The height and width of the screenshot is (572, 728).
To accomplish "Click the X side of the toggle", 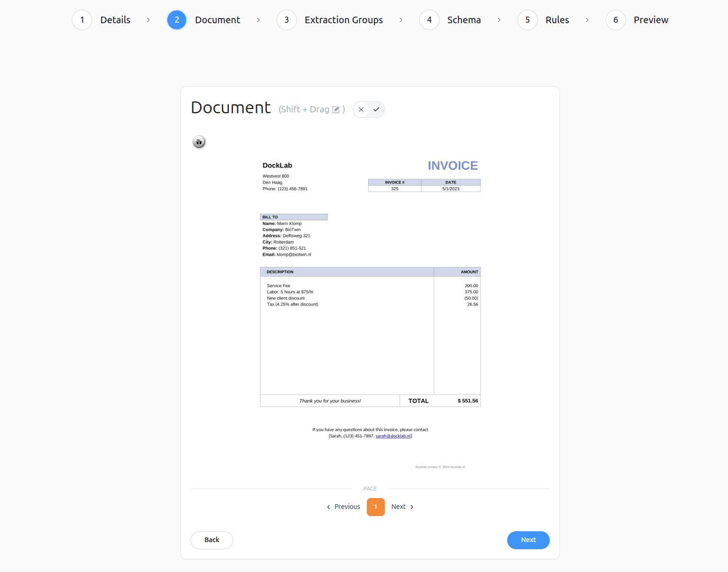I will pyautogui.click(x=361, y=109).
